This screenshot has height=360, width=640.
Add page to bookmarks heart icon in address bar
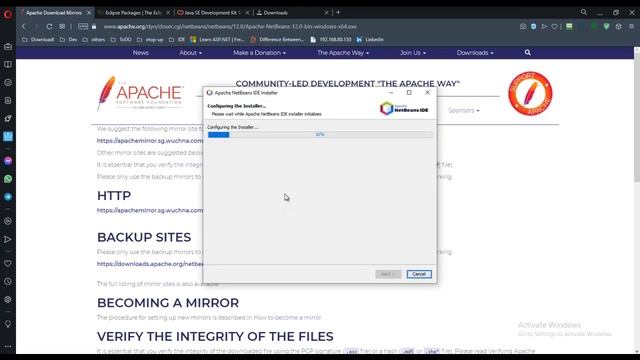[x=554, y=27]
